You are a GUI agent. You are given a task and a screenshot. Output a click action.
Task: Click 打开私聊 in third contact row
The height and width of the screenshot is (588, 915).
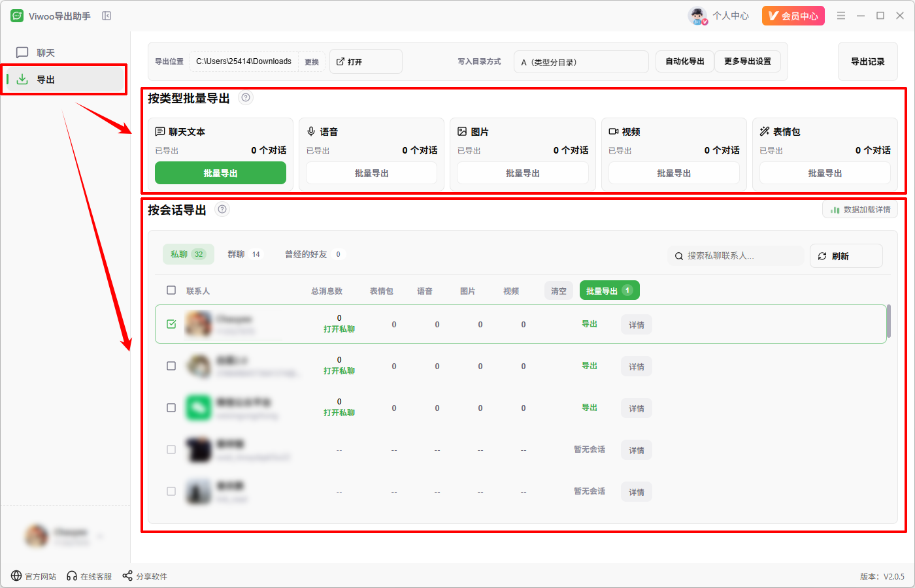(x=339, y=413)
